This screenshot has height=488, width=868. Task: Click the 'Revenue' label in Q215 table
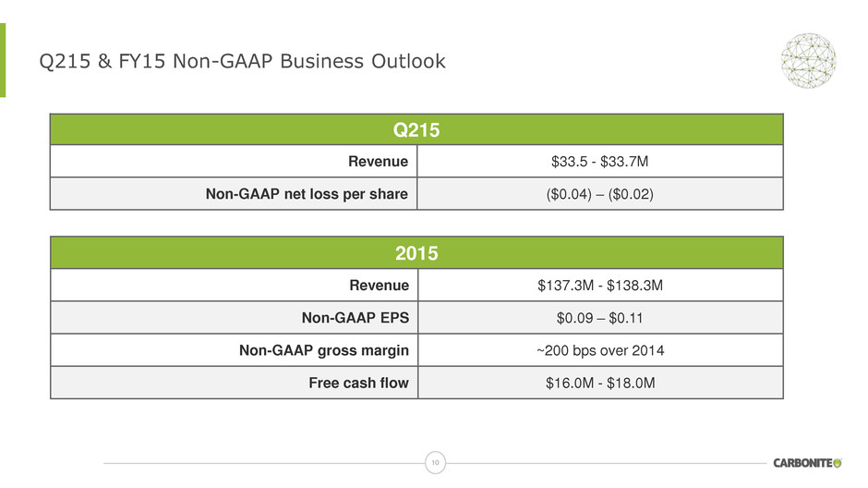(x=378, y=162)
